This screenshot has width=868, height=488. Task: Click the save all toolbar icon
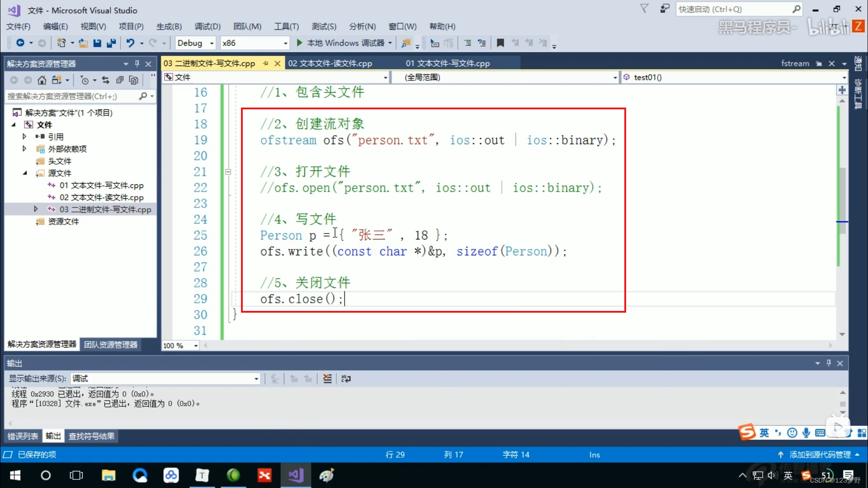point(111,43)
